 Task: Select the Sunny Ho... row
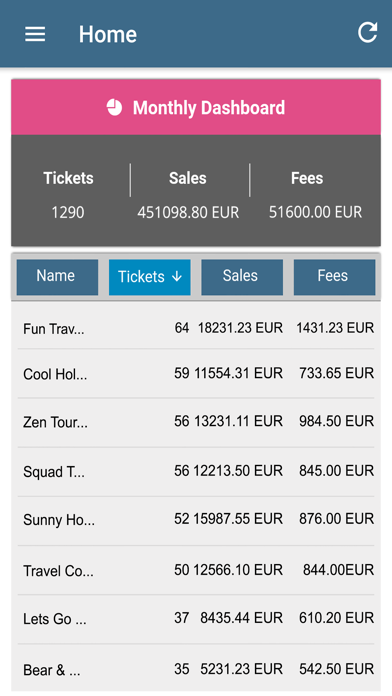[196, 520]
